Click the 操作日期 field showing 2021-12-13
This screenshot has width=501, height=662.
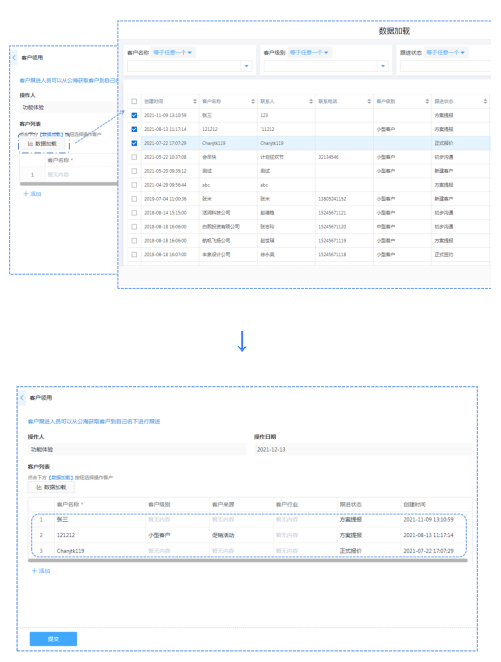[363, 449]
